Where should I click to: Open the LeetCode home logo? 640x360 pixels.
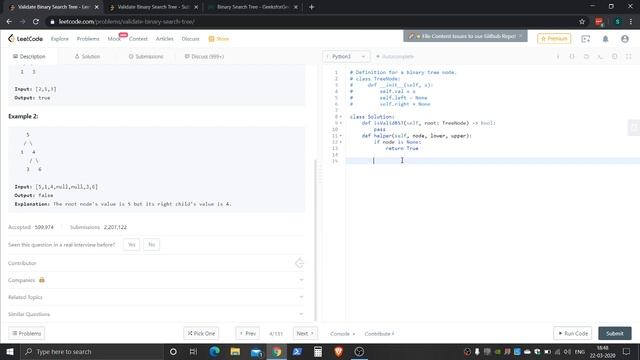pos(25,39)
